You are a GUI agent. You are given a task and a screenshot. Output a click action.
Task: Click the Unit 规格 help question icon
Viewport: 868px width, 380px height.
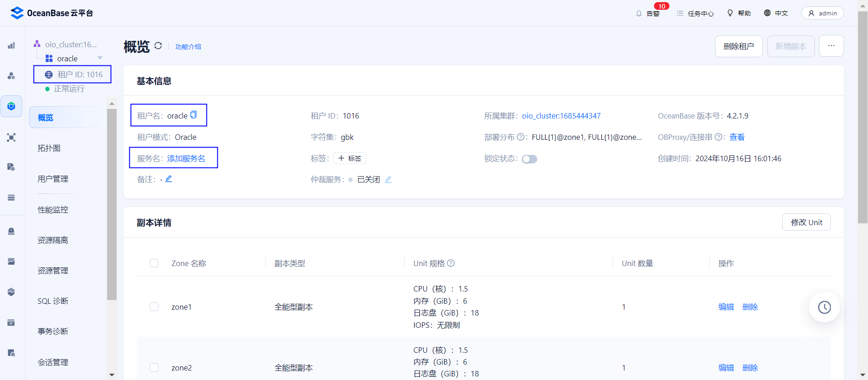click(451, 263)
